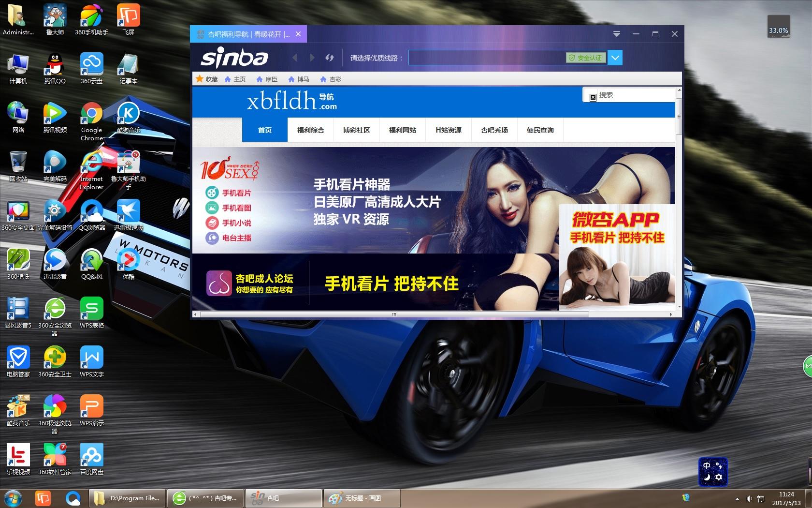Viewport: 812px width, 508px height.
Task: Select the WPS文字 desktop icon
Action: tap(91, 361)
